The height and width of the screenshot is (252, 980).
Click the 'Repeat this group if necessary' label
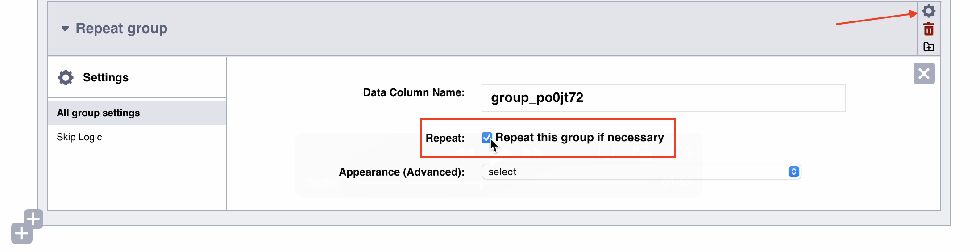(x=579, y=138)
